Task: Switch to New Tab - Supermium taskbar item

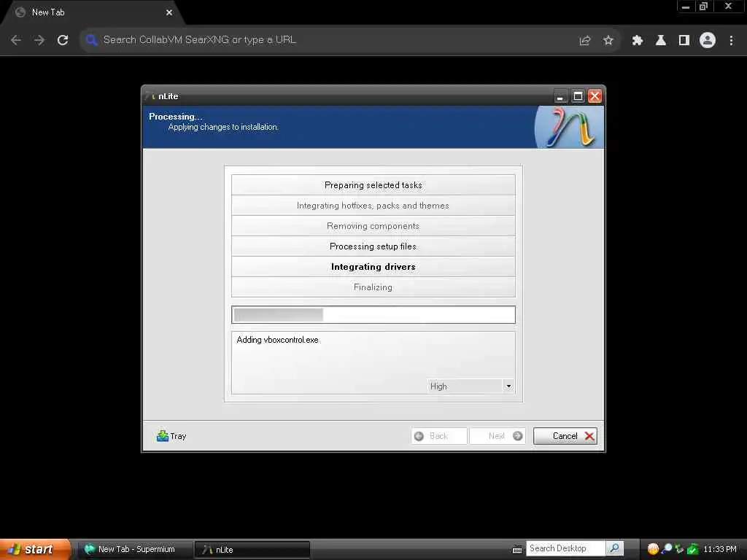Action: pyautogui.click(x=135, y=549)
